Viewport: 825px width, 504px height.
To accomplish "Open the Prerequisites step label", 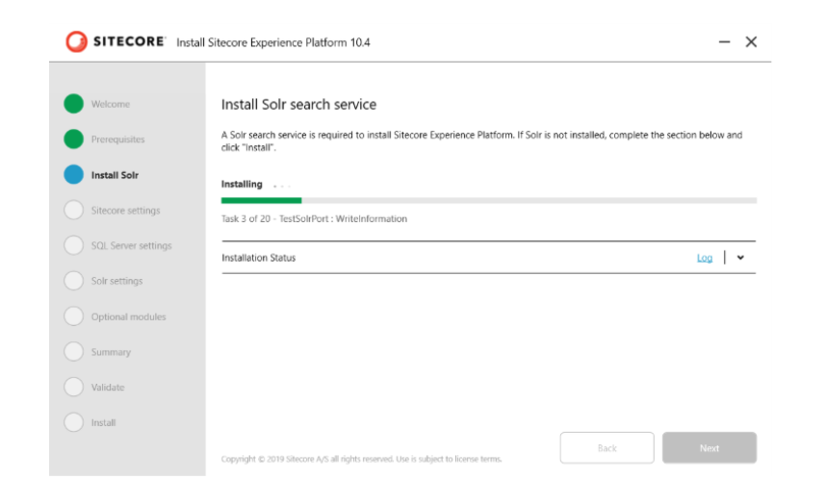I will pos(117,139).
